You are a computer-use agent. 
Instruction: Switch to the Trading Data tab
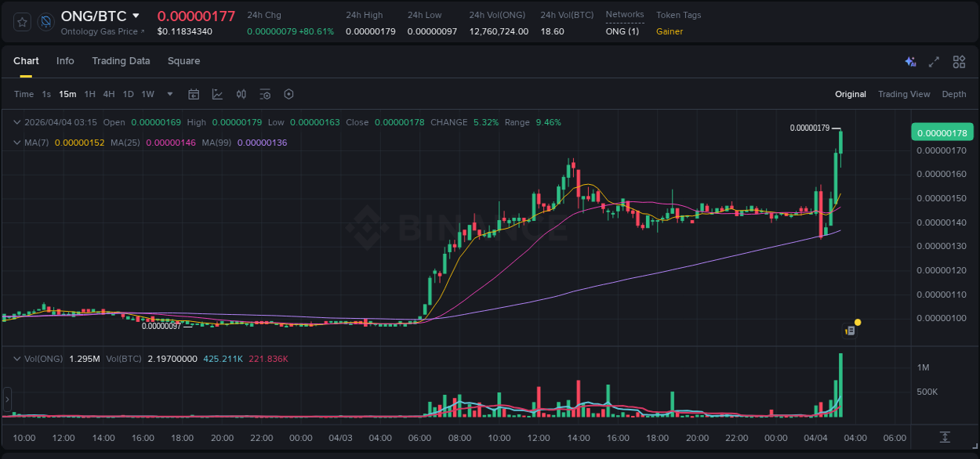tap(121, 61)
